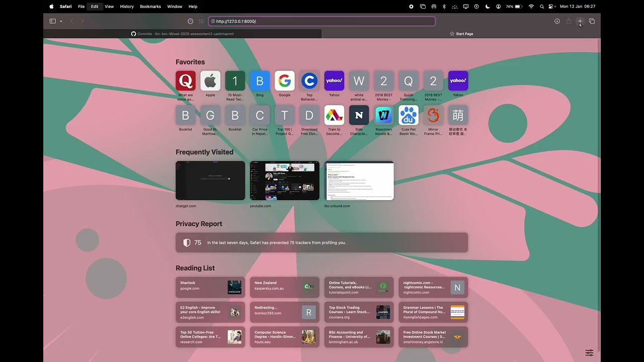Open the Bluetooth status menu
Image resolution: width=644 pixels, height=362 pixels.
coord(444,7)
